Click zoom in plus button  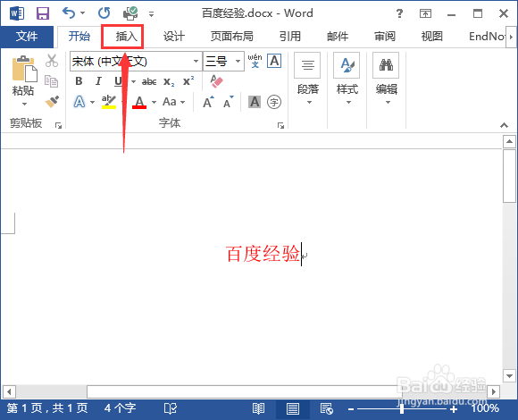[454, 409]
